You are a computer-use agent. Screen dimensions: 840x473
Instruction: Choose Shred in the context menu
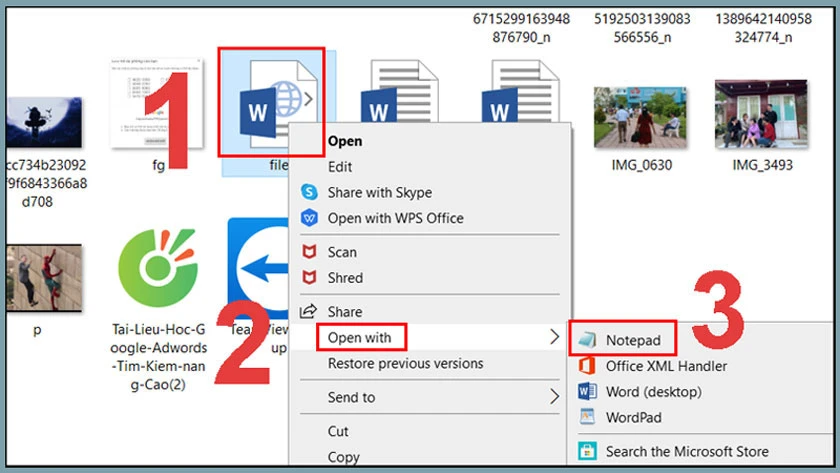coord(345,277)
